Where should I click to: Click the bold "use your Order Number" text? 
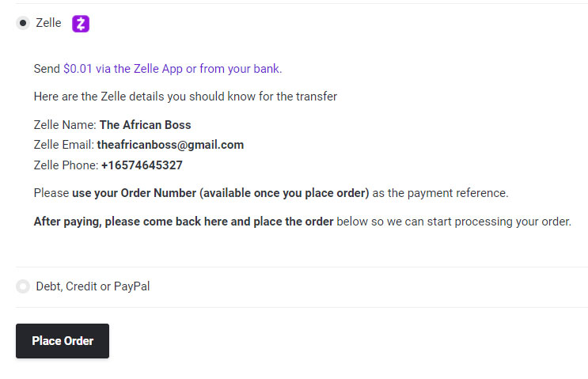[x=135, y=193]
